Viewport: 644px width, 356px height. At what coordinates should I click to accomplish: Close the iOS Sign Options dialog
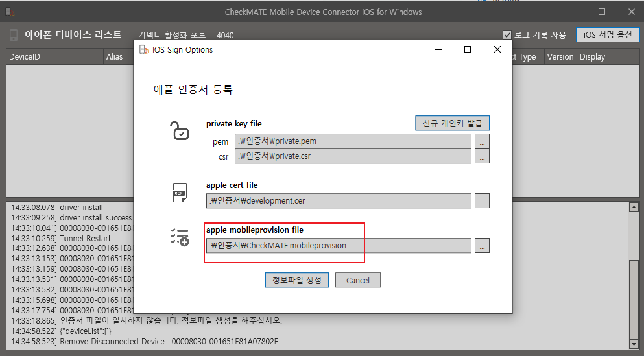(x=497, y=50)
